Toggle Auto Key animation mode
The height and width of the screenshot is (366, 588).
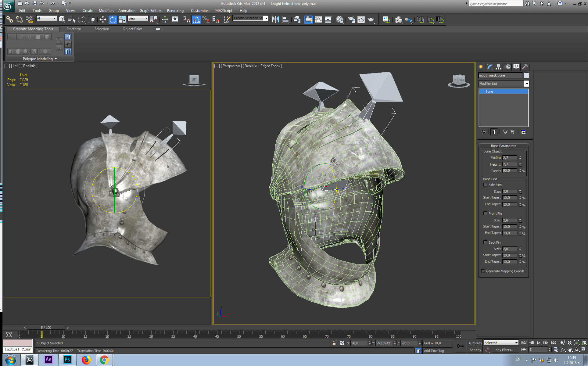coord(475,343)
